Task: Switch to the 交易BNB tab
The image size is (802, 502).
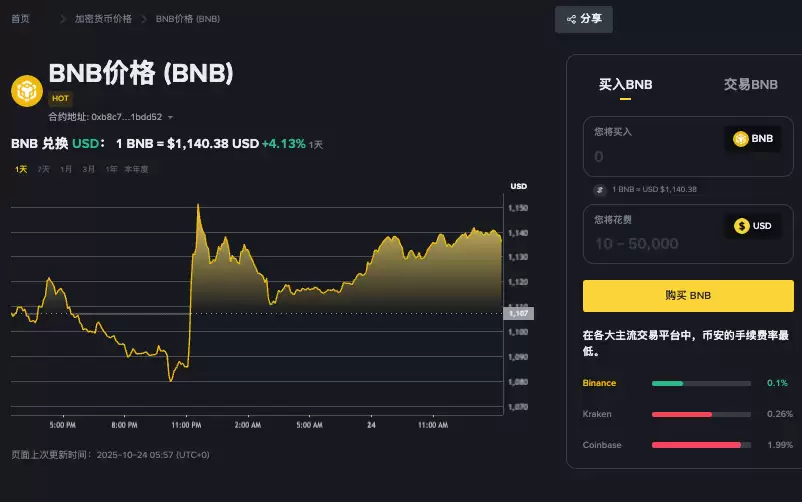Action: click(750, 85)
